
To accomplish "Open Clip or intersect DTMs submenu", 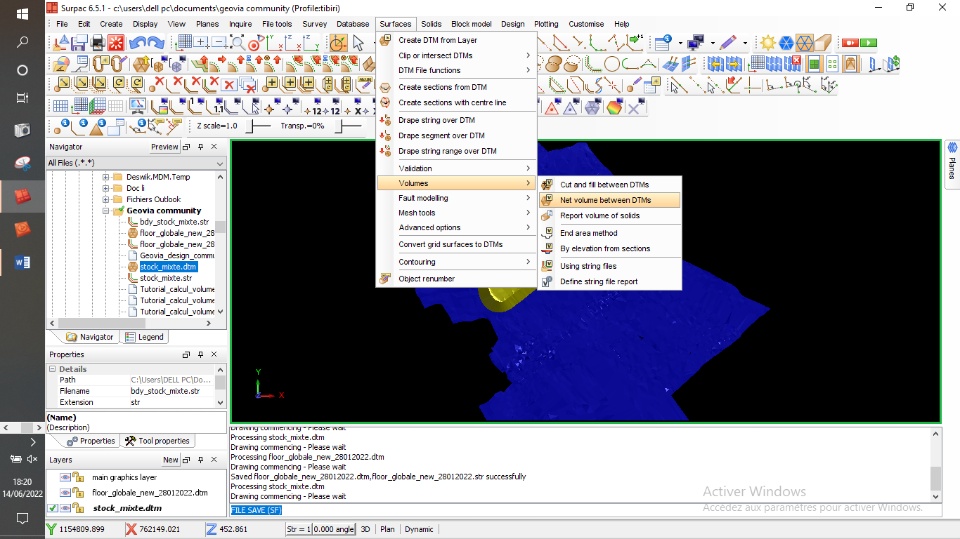I will (x=456, y=55).
